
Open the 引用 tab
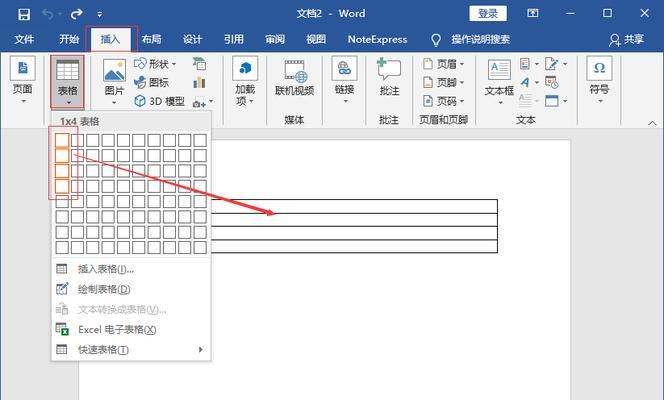pos(234,39)
